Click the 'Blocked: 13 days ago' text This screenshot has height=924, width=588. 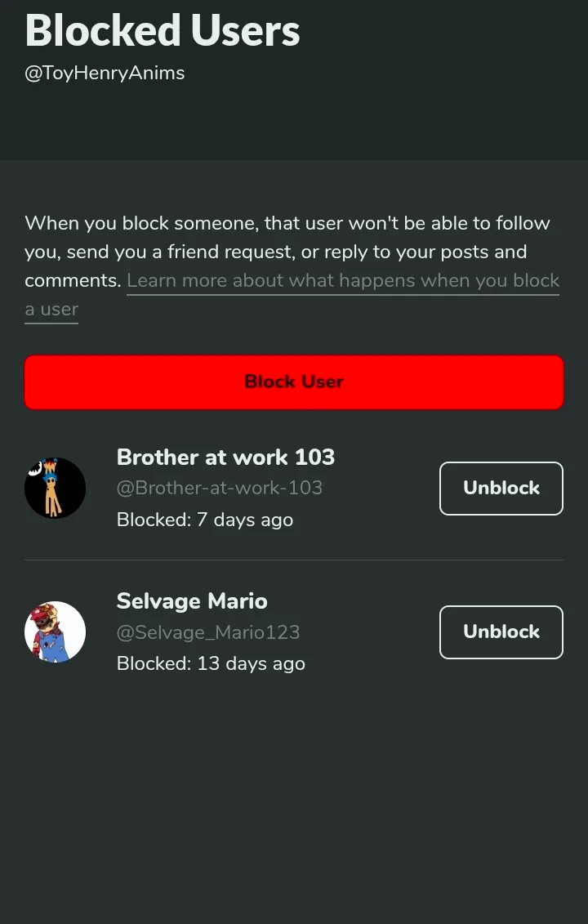click(211, 663)
